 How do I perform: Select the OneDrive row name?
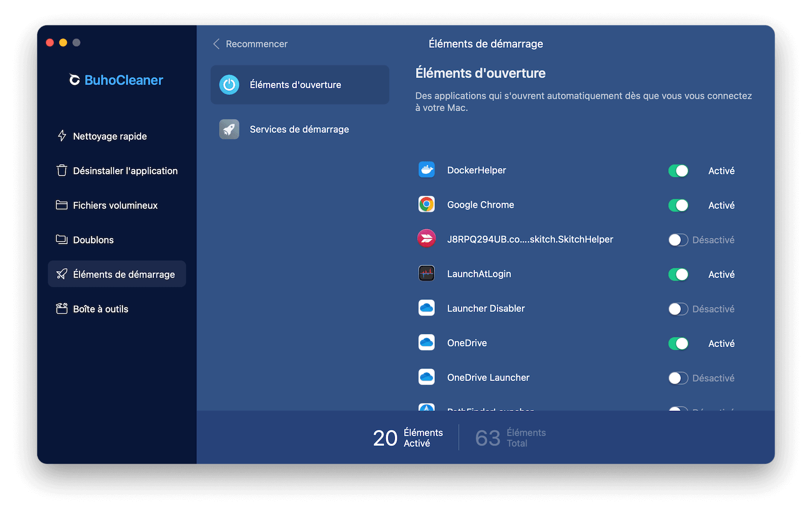pyautogui.click(x=467, y=343)
